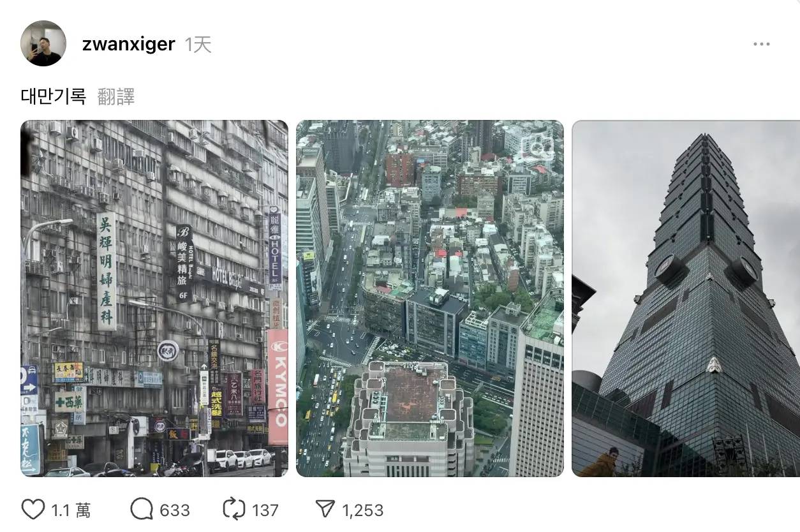Viewport: 800px width, 532px height.
Task: Repost using the circular arrows icon
Action: 233,510
